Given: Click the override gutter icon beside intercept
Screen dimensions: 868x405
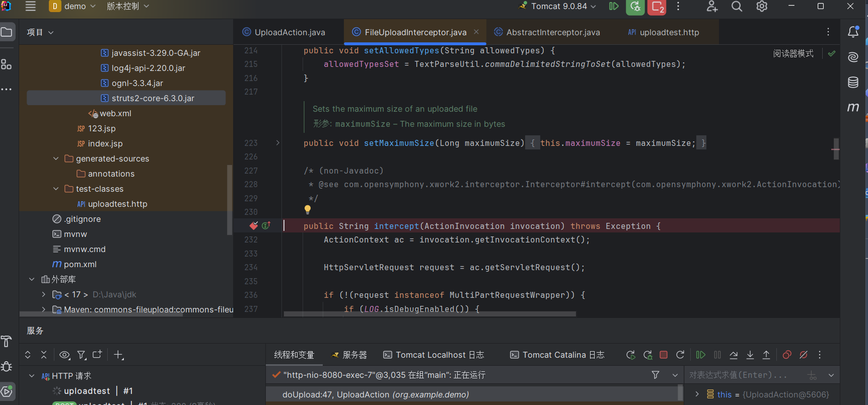Looking at the screenshot, I should click(266, 225).
